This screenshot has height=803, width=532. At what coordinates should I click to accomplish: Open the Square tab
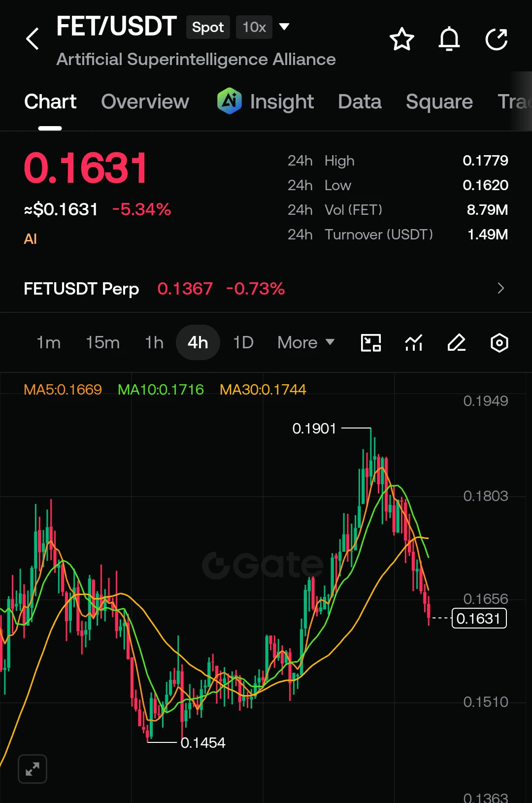tap(439, 102)
